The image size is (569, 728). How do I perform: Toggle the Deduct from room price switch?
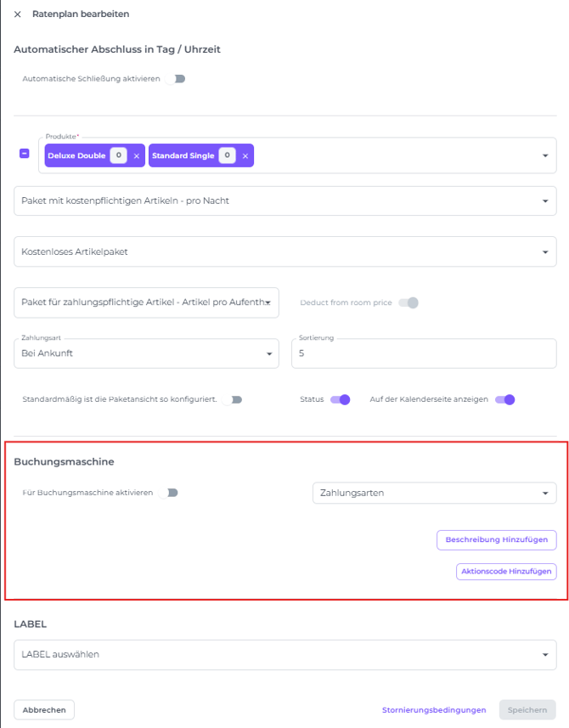pos(408,302)
